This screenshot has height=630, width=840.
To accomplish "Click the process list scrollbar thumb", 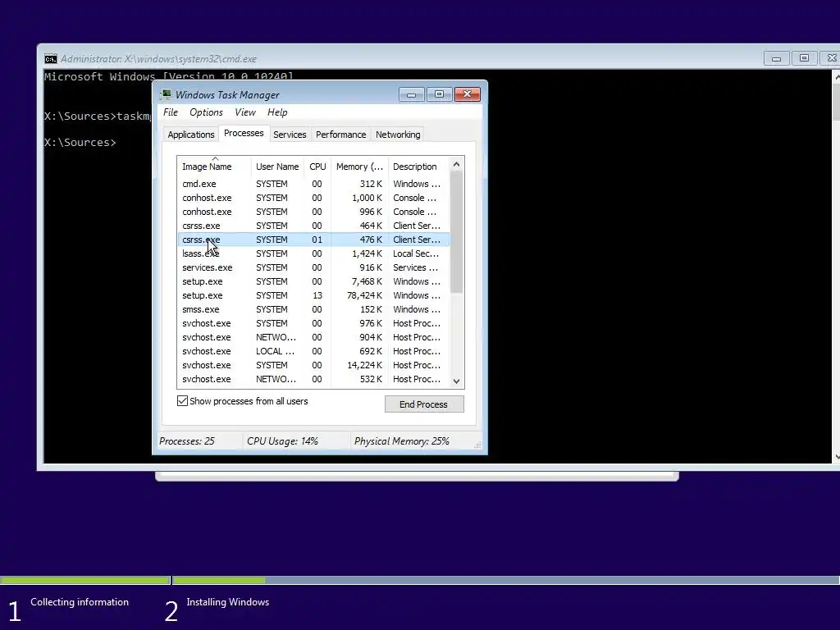I will coord(456,232).
